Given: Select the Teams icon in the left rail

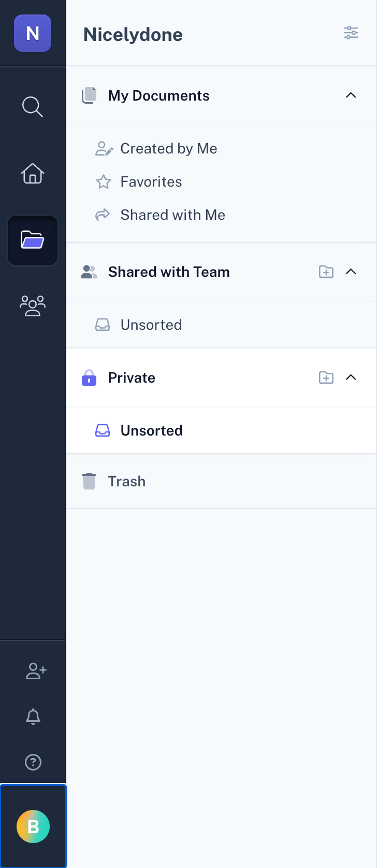Looking at the screenshot, I should 33,306.
